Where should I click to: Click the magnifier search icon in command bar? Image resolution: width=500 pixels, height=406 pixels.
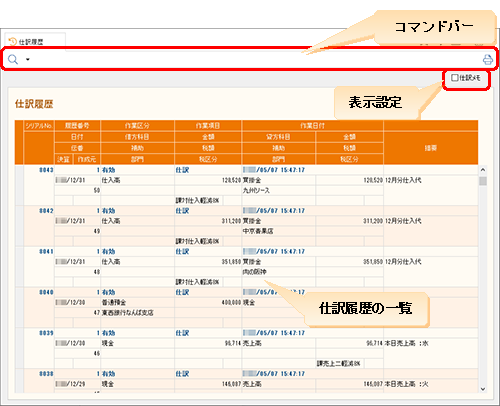tap(13, 59)
